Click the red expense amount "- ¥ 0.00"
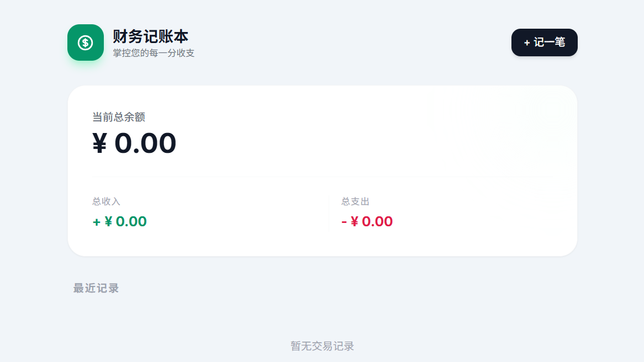 pos(367,222)
